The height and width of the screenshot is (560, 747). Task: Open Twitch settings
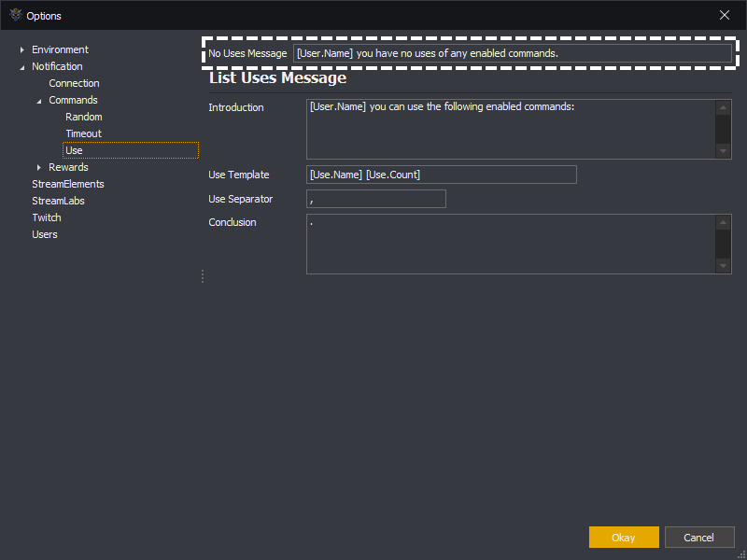coord(46,217)
